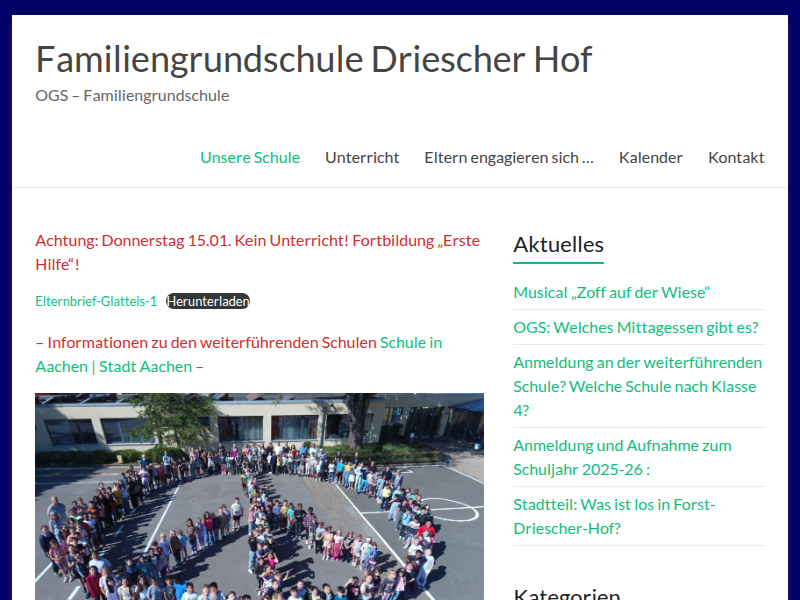Image resolution: width=800 pixels, height=600 pixels.
Task: Open the "Unterricht" menu item
Action: pyautogui.click(x=362, y=157)
